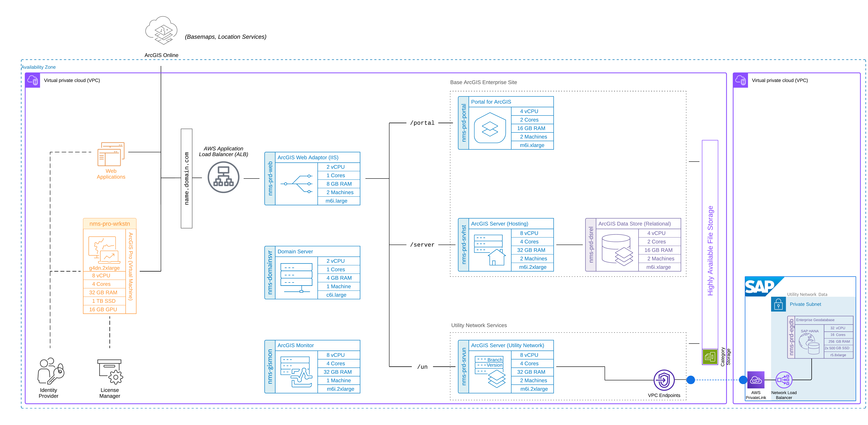Click the ArcGIS Server (Utility Network) title
This screenshot has width=868, height=425.
tap(507, 345)
